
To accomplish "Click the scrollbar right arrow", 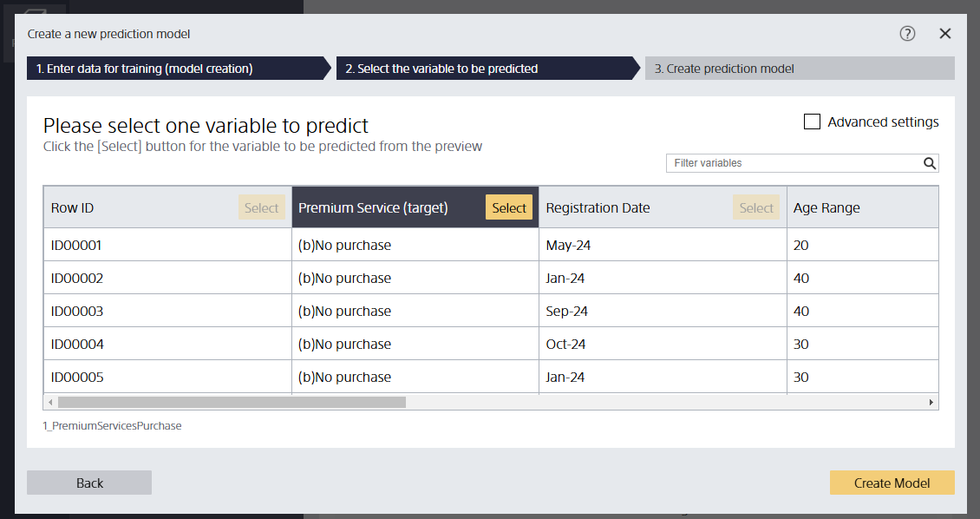I will [931, 403].
